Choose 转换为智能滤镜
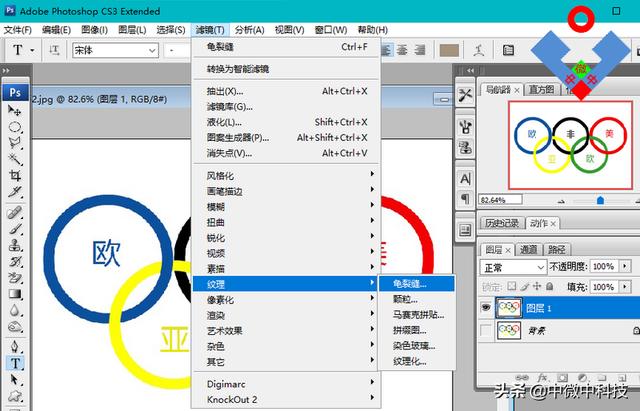Image resolution: width=640 pixels, height=411 pixels. pos(286,69)
